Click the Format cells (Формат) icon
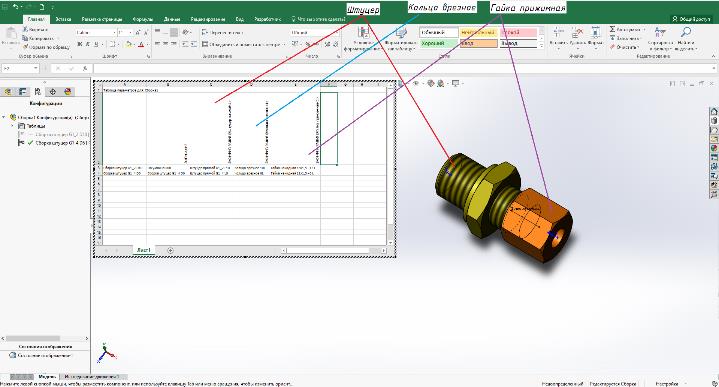Viewport: 719px width, 387px height. click(595, 33)
